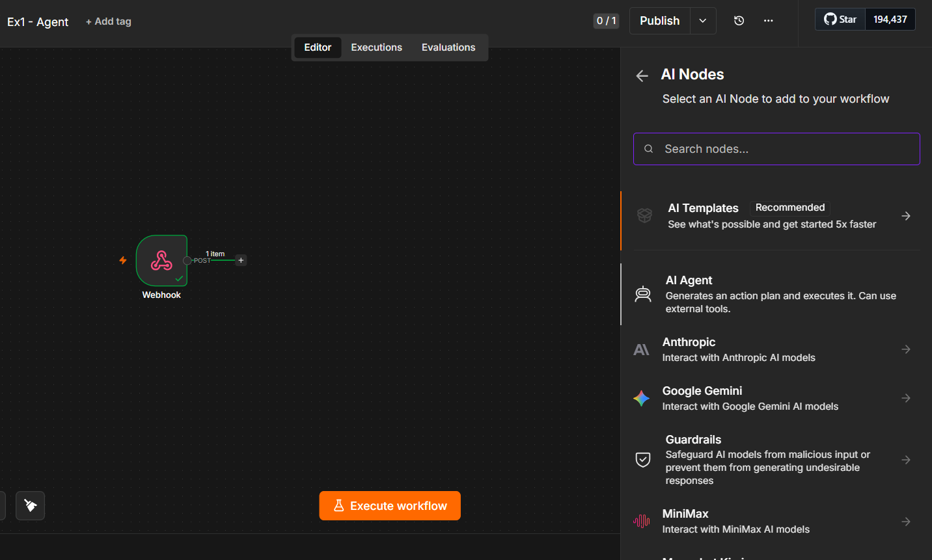
Task: Click the flask icon in Execute workflow
Action: click(x=338, y=505)
